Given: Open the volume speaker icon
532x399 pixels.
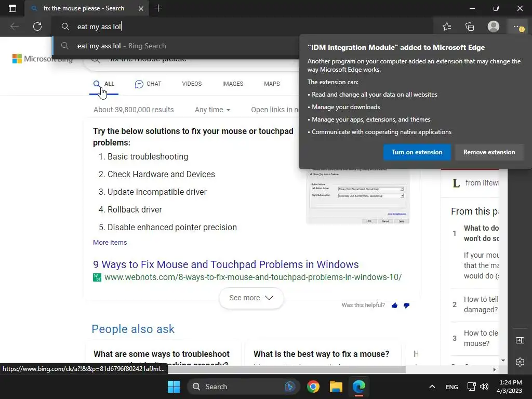Looking at the screenshot, I should [x=484, y=387].
